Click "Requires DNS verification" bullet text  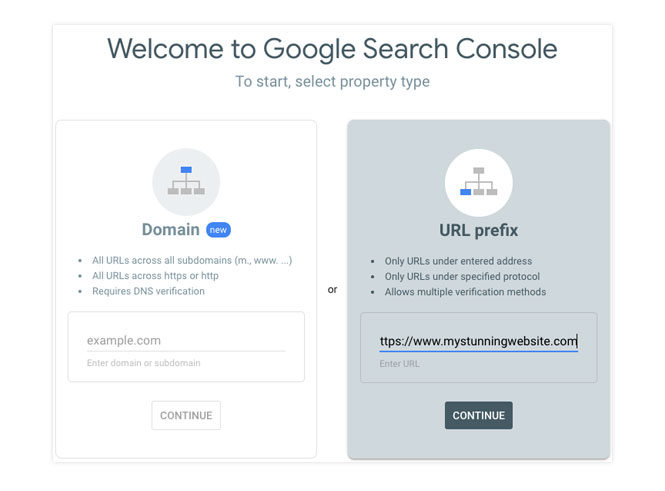pos(148,291)
